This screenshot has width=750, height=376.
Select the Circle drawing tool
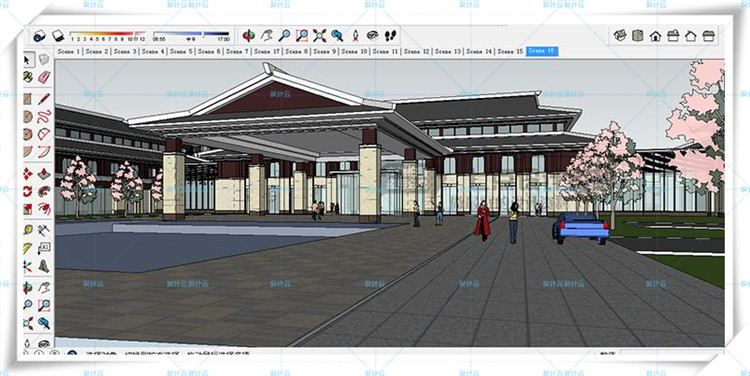pyautogui.click(x=28, y=116)
